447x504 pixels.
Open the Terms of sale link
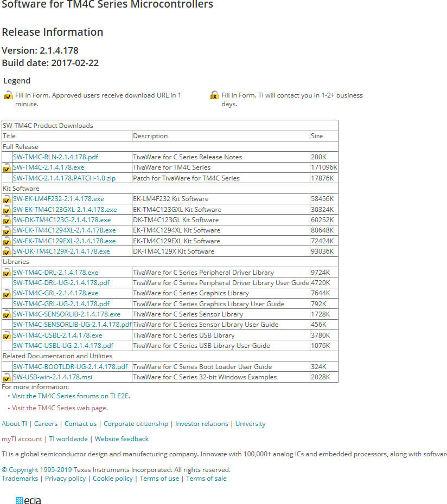tap(206, 479)
